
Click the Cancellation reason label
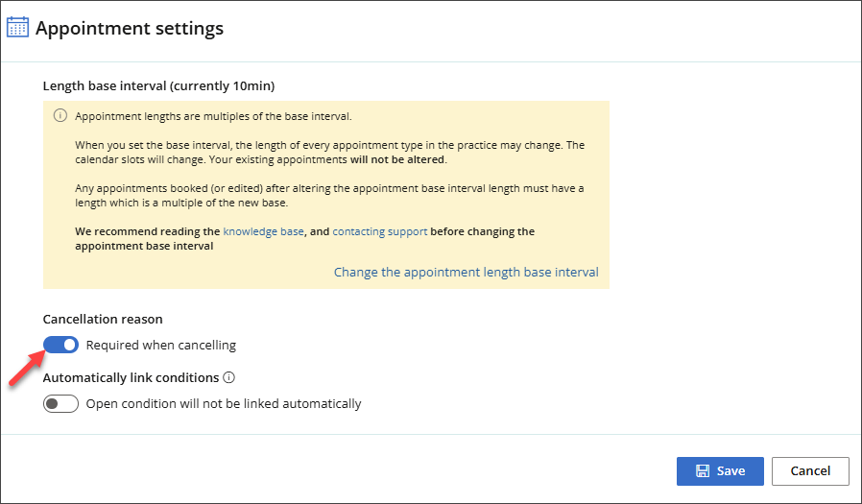coord(103,320)
